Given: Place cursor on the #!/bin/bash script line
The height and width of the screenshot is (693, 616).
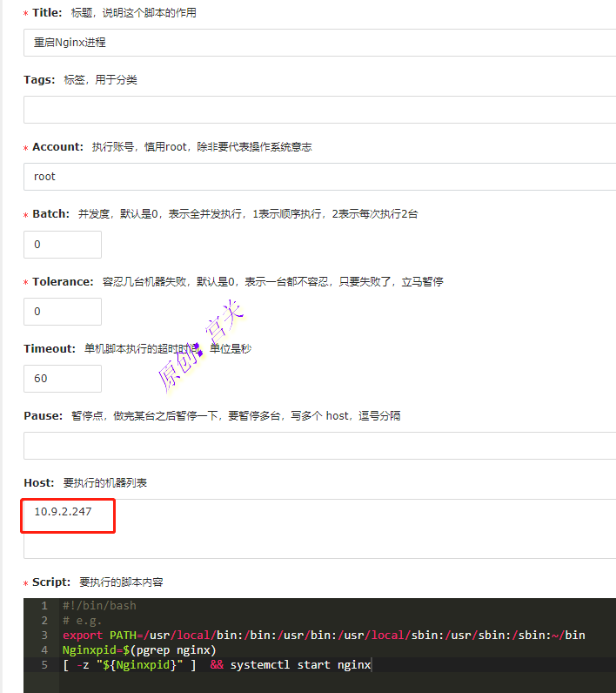Looking at the screenshot, I should [99, 605].
